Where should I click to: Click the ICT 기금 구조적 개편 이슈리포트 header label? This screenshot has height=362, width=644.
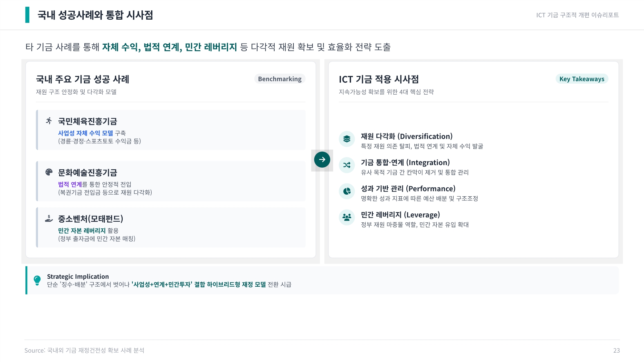point(577,15)
